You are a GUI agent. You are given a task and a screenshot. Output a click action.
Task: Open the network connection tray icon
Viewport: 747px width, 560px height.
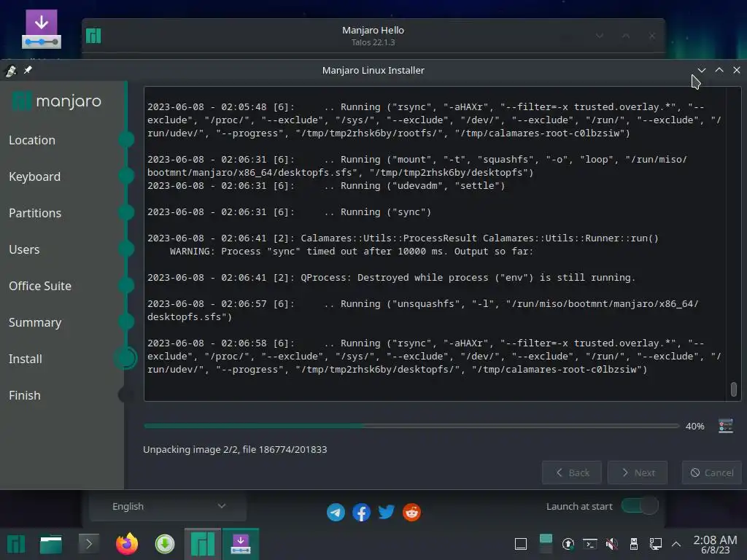(656, 544)
